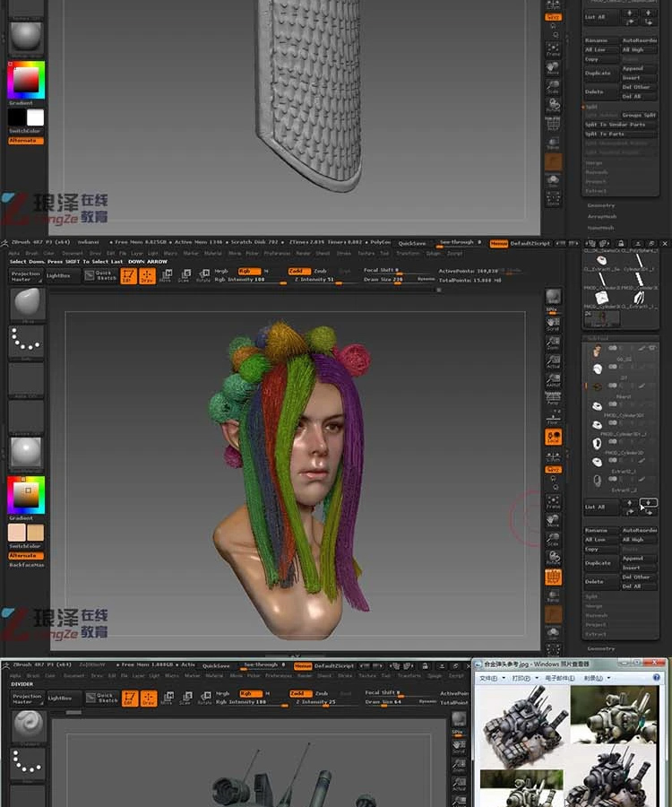Click the paintbrush icon on the head subtool row
The height and width of the screenshot is (807, 672).
coord(642,349)
